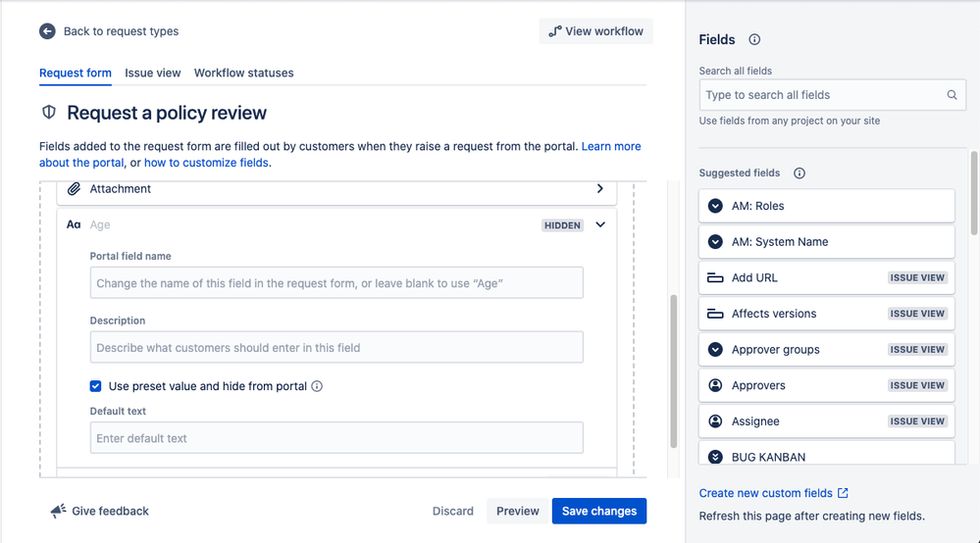Click the Approver groups field icon

(715, 350)
